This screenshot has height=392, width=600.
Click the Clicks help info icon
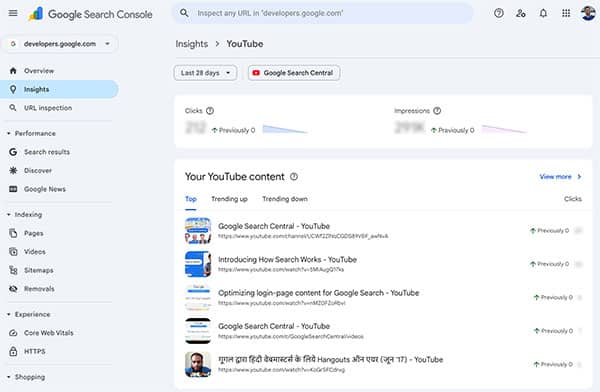coord(210,111)
